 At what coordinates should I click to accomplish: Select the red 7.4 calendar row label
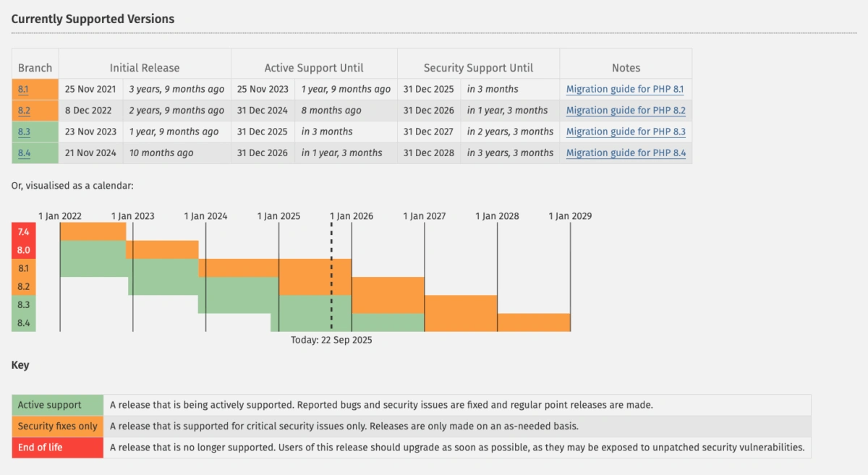click(24, 232)
